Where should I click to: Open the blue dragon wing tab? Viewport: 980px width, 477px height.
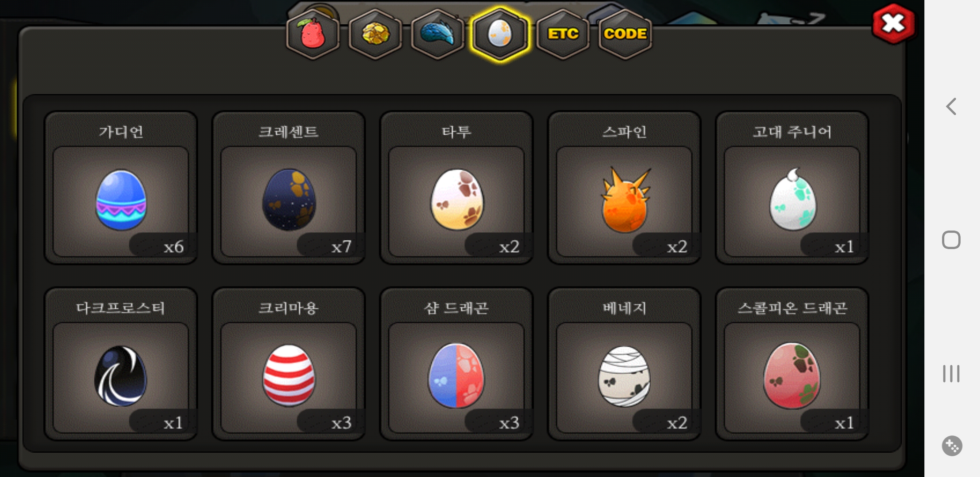(x=437, y=34)
